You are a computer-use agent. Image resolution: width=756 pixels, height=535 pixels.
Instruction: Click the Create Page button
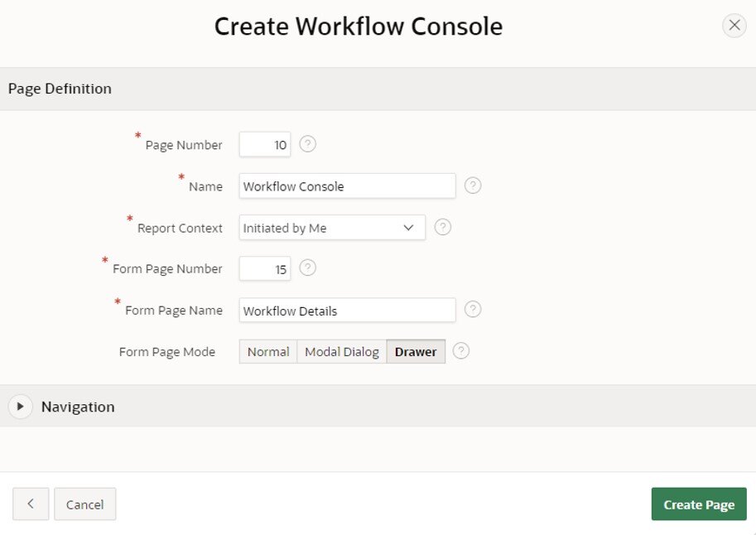pyautogui.click(x=698, y=504)
